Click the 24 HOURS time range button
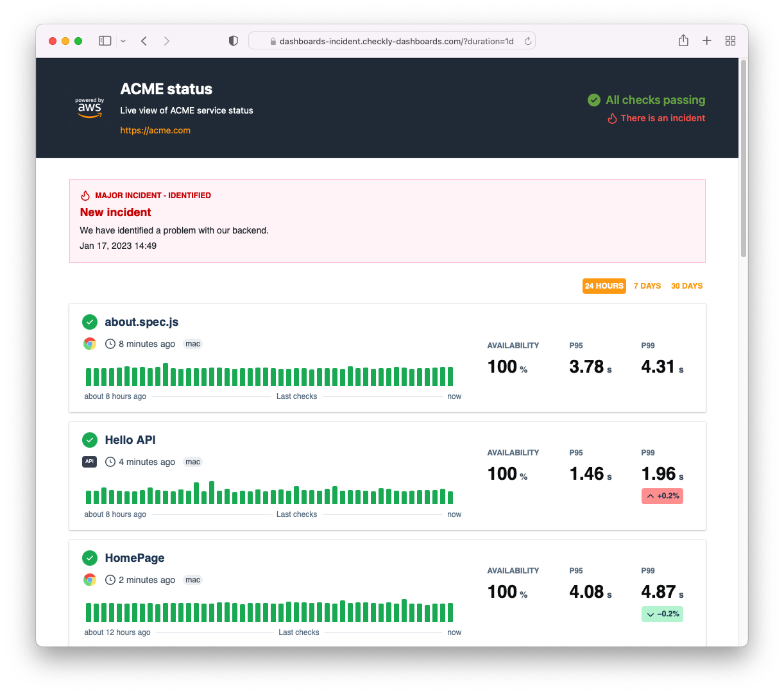This screenshot has height=694, width=784. (604, 285)
